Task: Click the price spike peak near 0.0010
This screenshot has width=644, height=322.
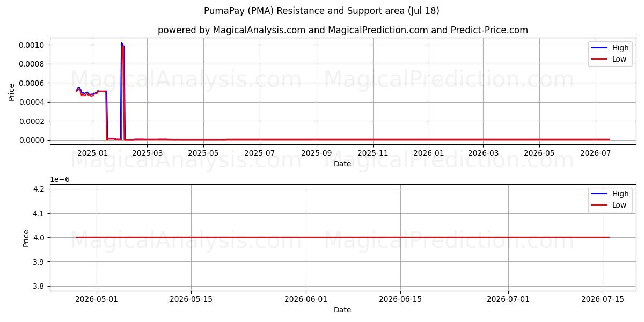Action: tap(121, 43)
